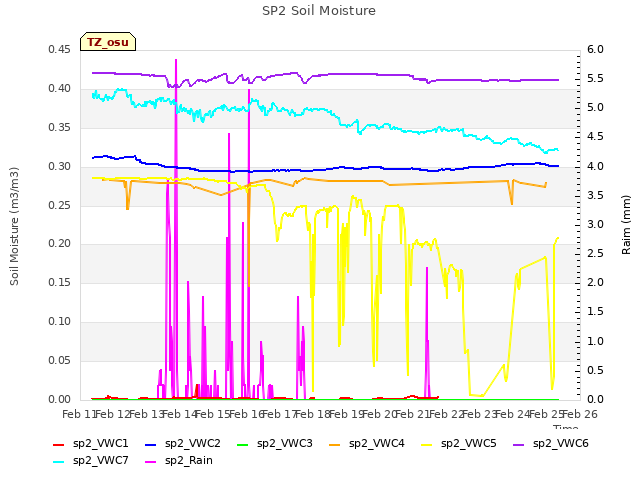Click the Feb 14 date label

(x=179, y=415)
